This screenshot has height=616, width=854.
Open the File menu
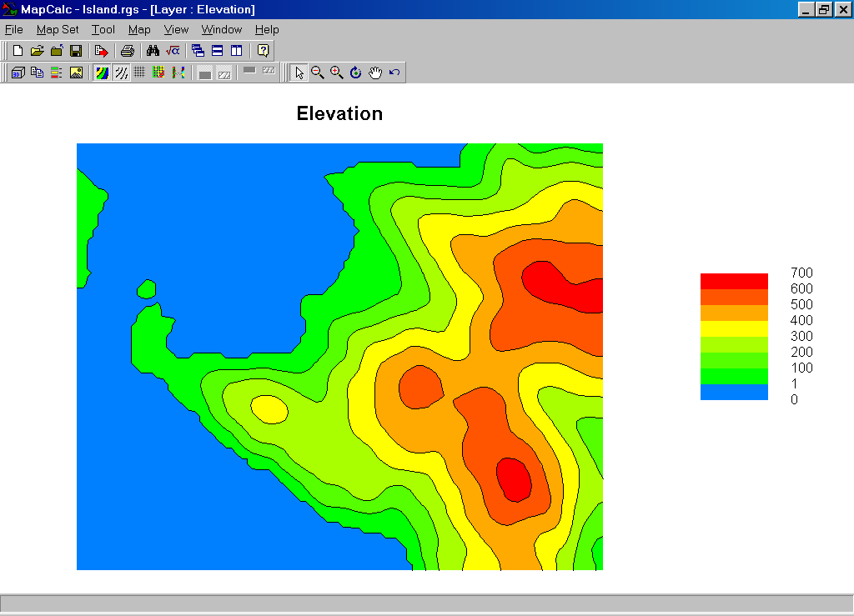point(14,29)
